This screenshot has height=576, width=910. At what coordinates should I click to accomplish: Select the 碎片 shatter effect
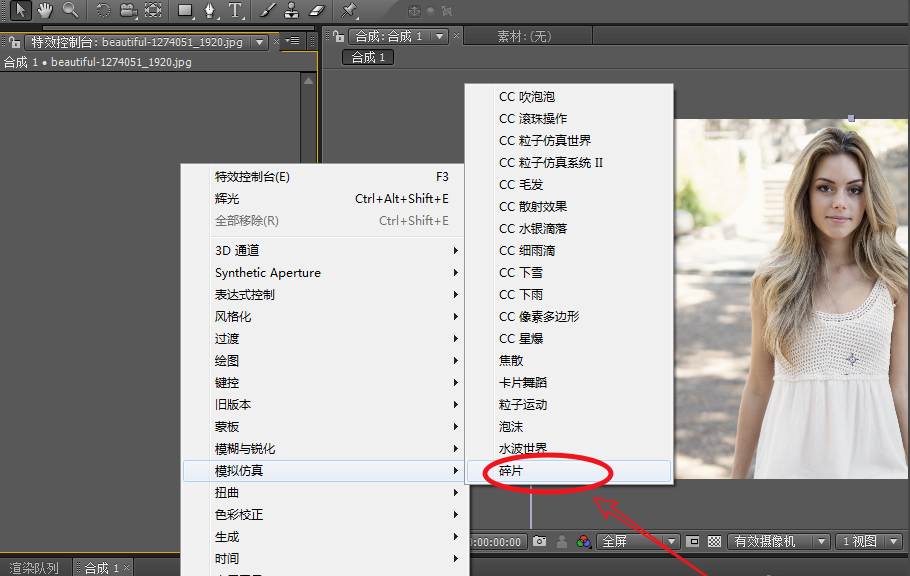pos(569,471)
